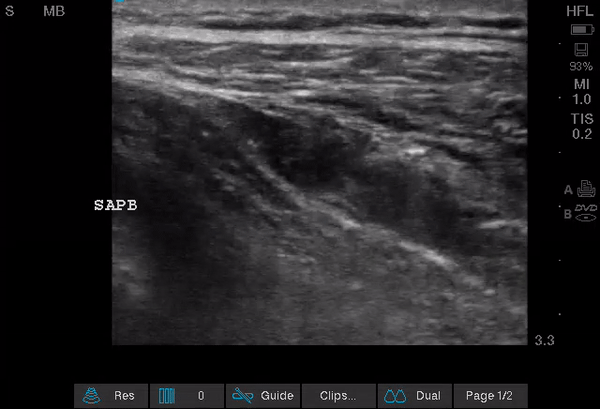Viewport: 600px width, 409px height.
Task: Click the 93% storage value
Action: tap(581, 67)
